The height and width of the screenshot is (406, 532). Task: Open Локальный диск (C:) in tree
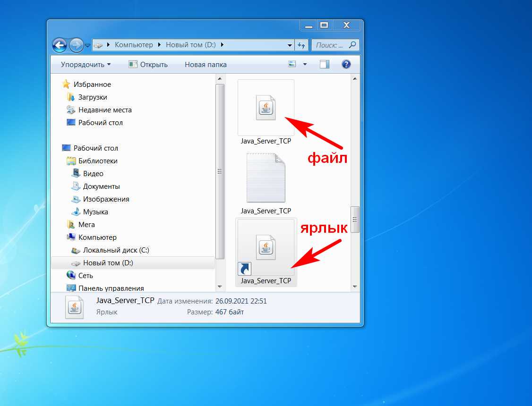pos(116,250)
